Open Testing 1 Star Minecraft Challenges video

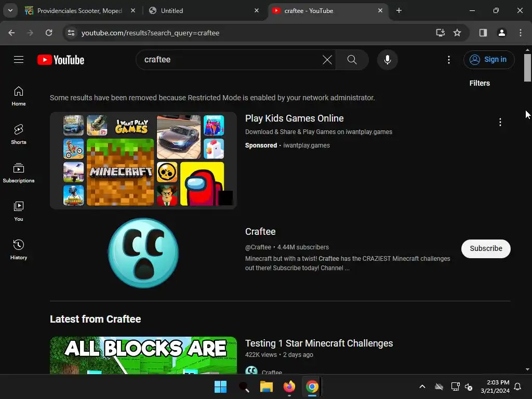(319, 343)
